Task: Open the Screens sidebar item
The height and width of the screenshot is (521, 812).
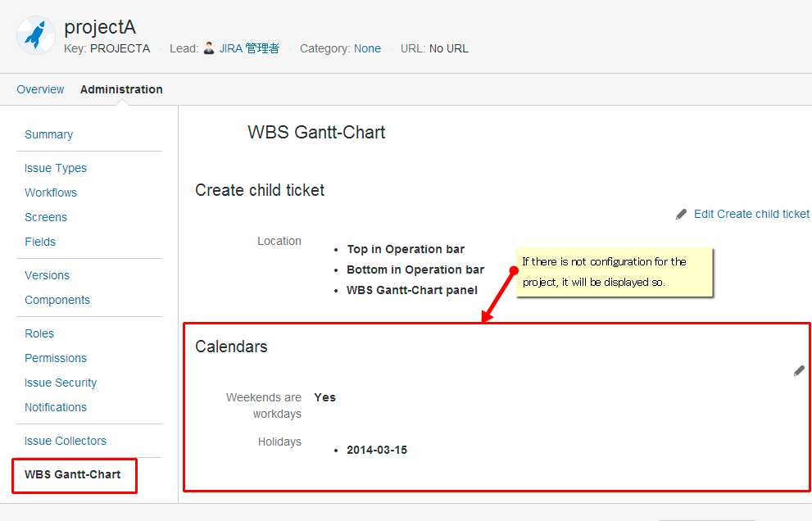Action: tap(46, 217)
